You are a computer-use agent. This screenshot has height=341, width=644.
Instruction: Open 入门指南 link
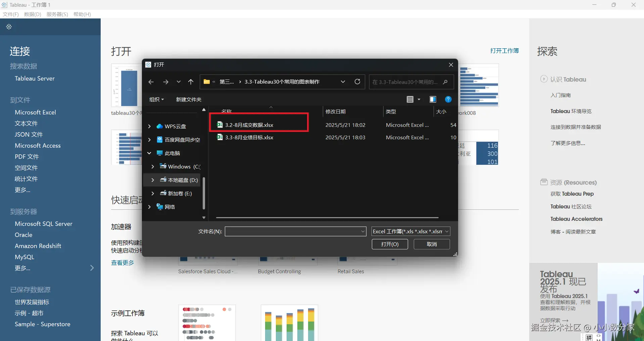pyautogui.click(x=560, y=95)
